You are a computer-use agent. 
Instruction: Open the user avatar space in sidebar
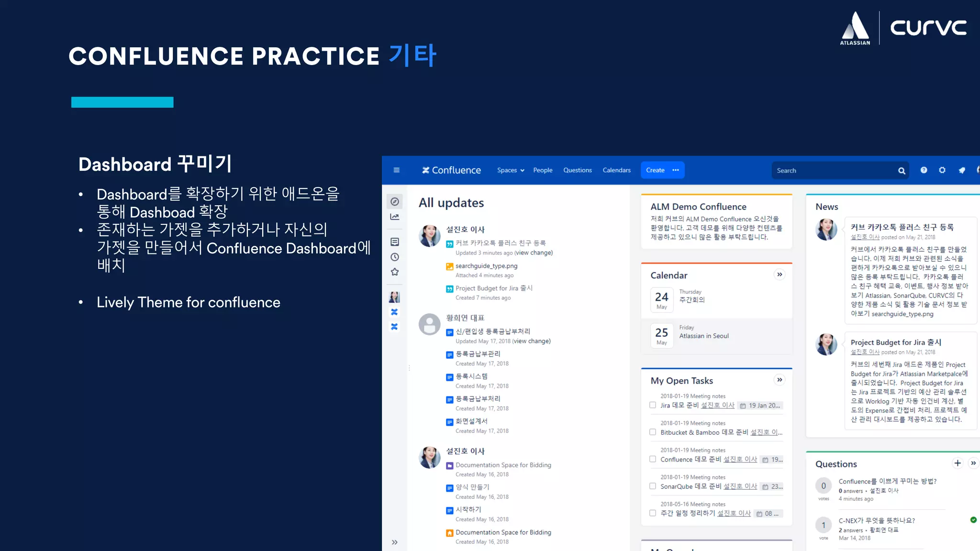tap(394, 297)
